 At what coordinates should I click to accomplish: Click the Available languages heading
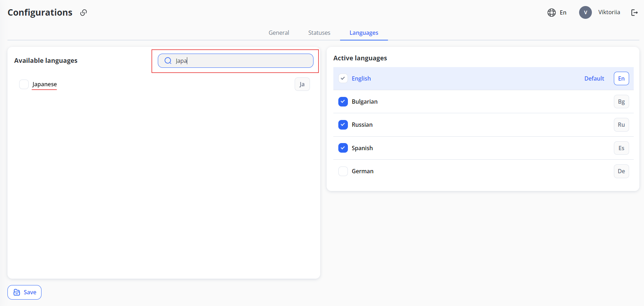(46, 61)
